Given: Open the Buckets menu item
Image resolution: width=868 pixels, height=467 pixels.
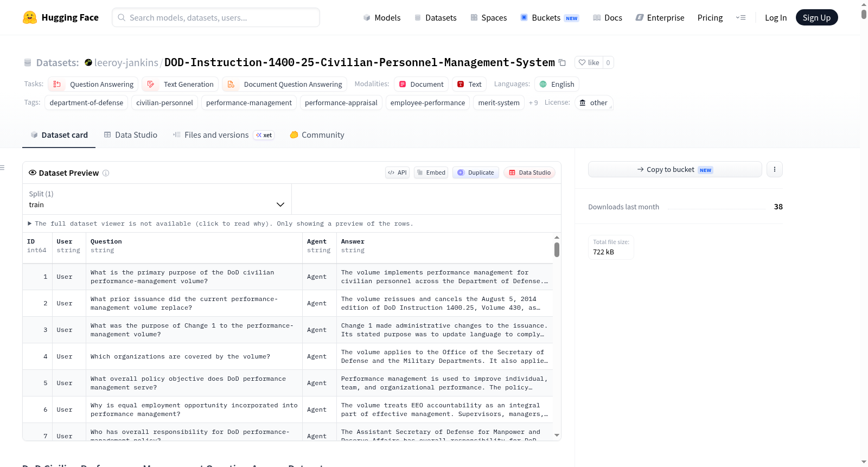Looking at the screenshot, I should tap(549, 17).
